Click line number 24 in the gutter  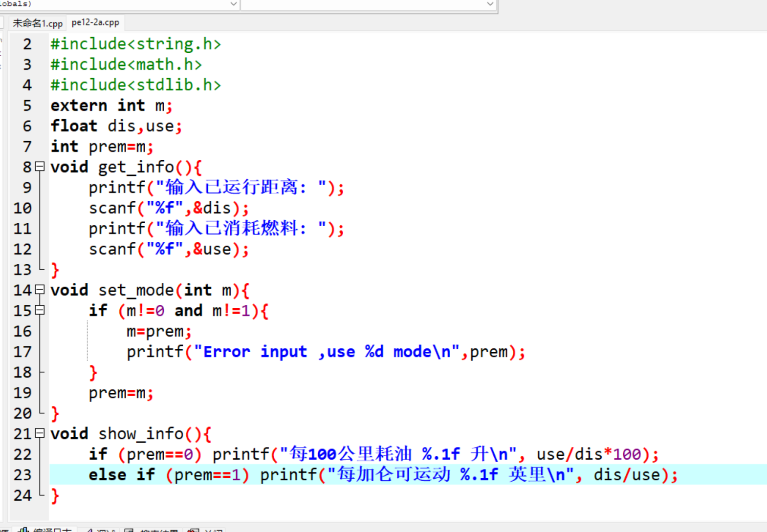pos(22,495)
